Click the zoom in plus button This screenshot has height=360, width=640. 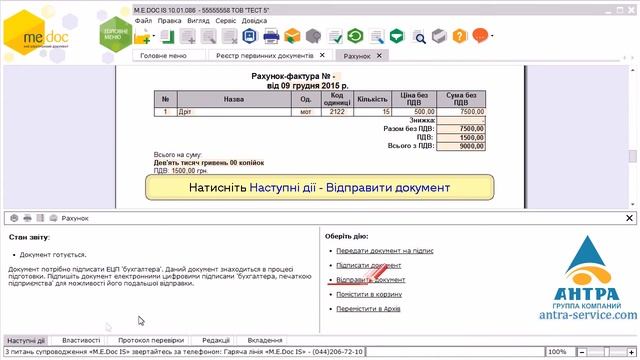[632, 352]
